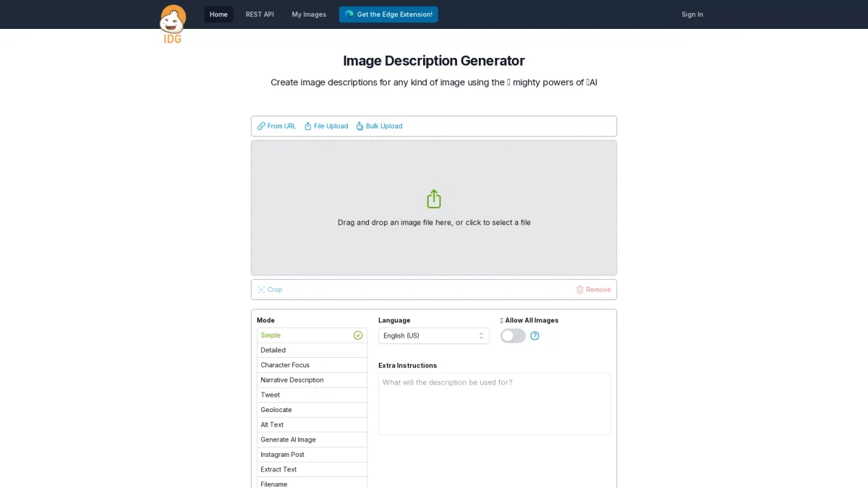
Task: Open the REST API menu item
Action: coord(260,14)
